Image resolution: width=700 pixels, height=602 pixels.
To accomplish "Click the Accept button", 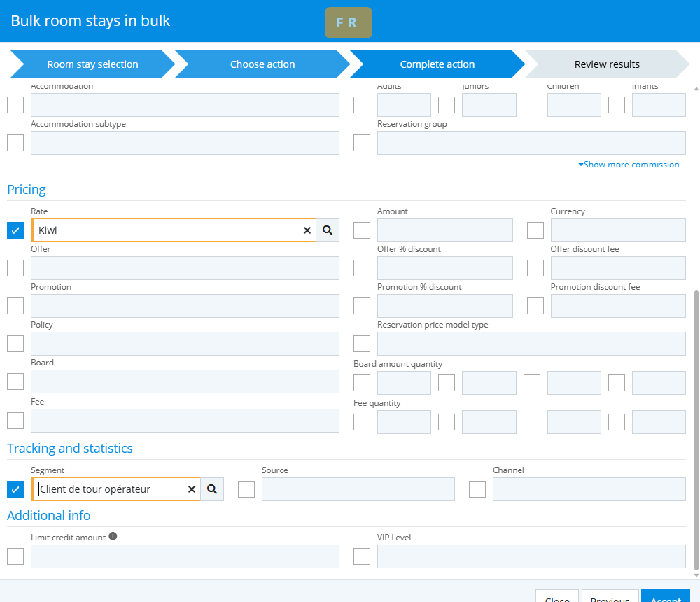I will tap(665, 598).
